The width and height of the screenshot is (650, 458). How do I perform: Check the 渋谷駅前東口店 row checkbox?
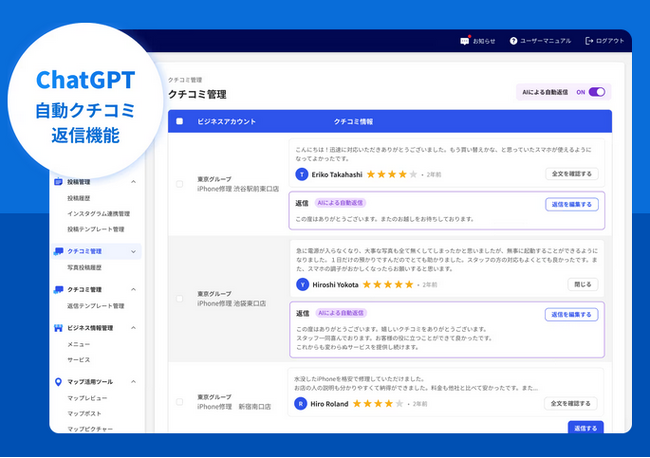point(179,184)
